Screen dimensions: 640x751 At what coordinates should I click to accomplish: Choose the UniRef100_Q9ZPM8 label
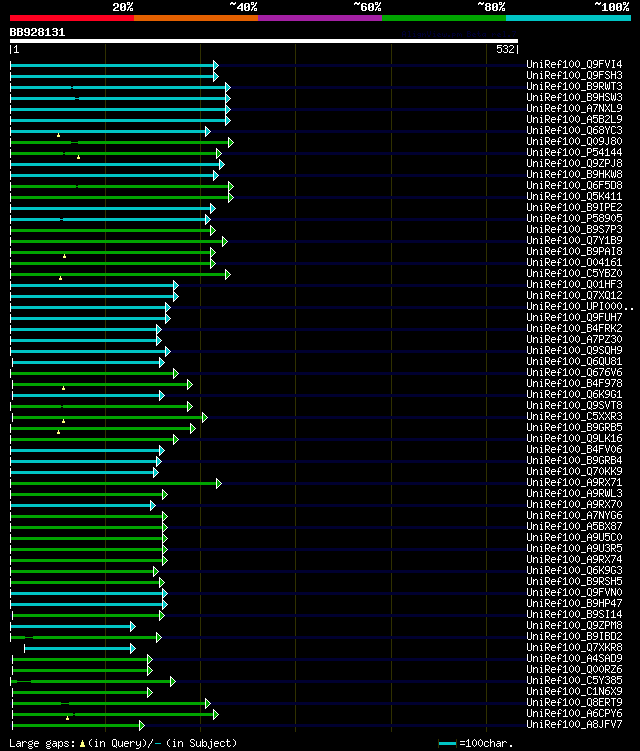pyautogui.click(x=574, y=626)
